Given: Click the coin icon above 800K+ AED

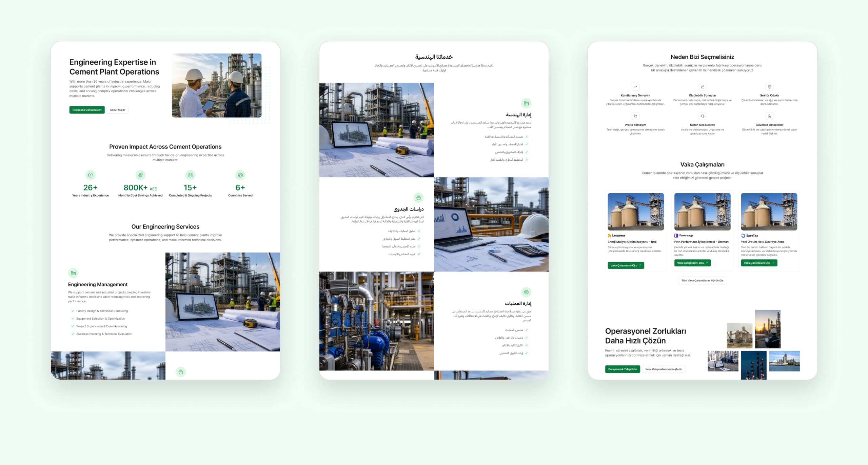Looking at the screenshot, I should click(x=140, y=175).
